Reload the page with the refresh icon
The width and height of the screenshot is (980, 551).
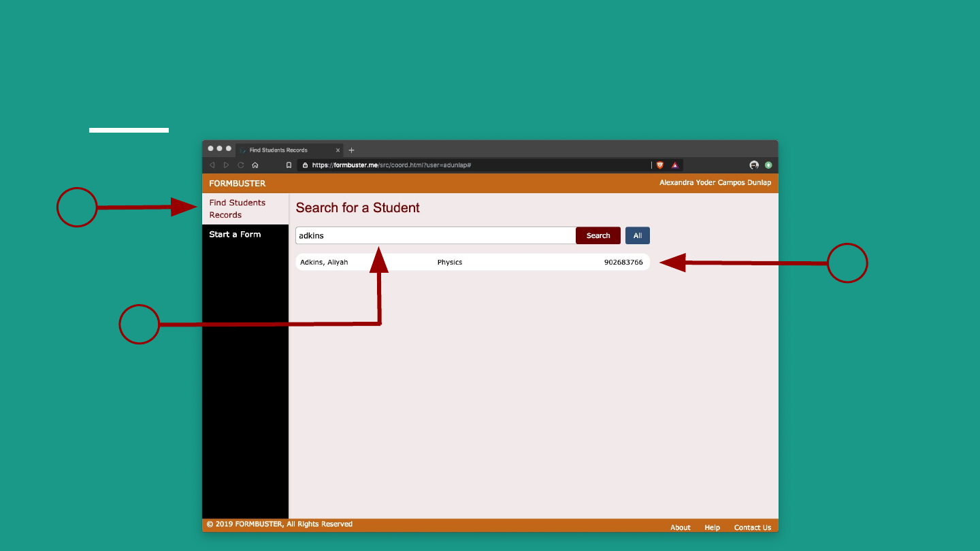click(240, 165)
